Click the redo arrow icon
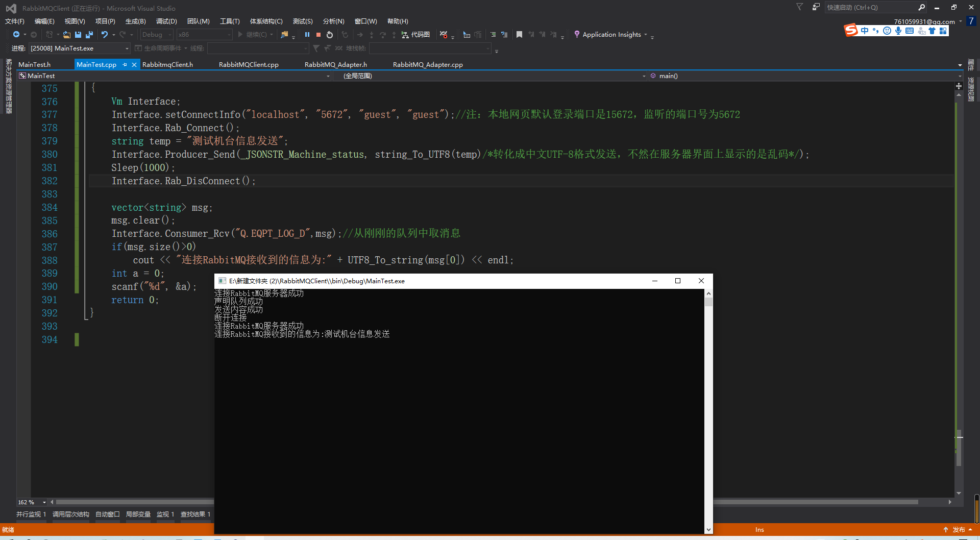Viewport: 980px width, 540px height. 122,35
